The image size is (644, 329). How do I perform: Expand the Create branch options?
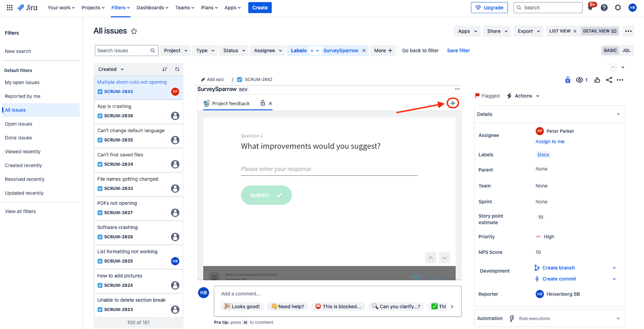click(614, 268)
